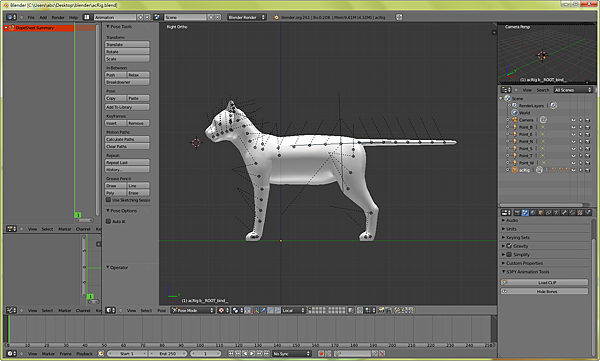Screen dimensions: 600x361
Task: Click play animation forward button
Action: click(x=252, y=354)
